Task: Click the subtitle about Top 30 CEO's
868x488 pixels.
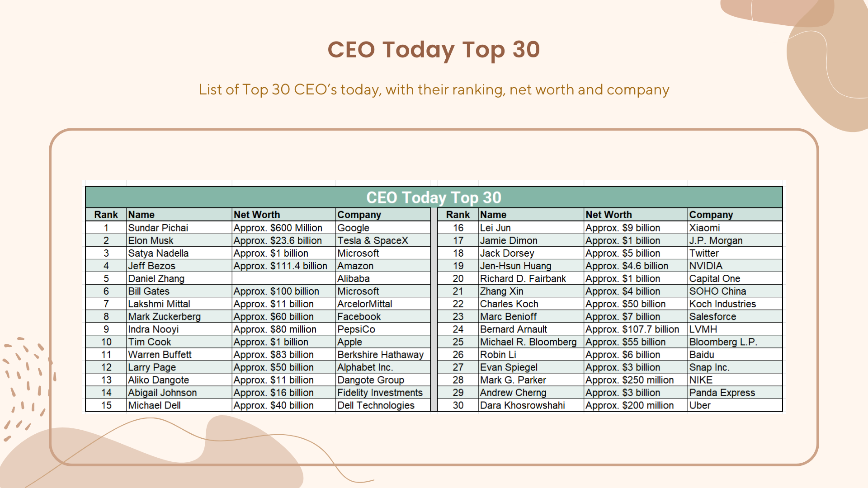Action: 434,89
